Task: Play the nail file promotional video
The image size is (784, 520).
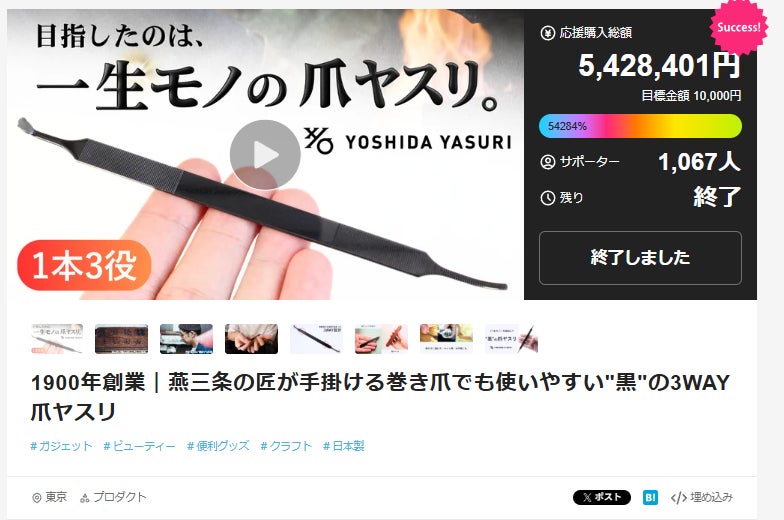Action: 265,155
